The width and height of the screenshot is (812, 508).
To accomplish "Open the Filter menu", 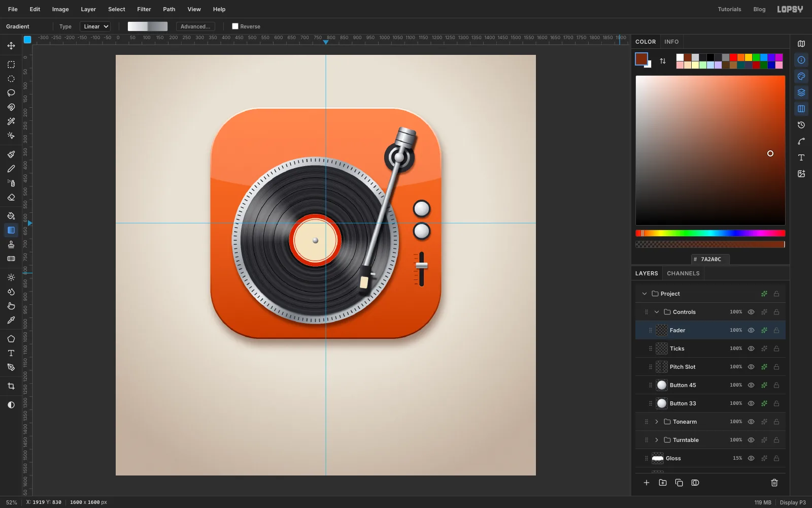I will coord(144,9).
